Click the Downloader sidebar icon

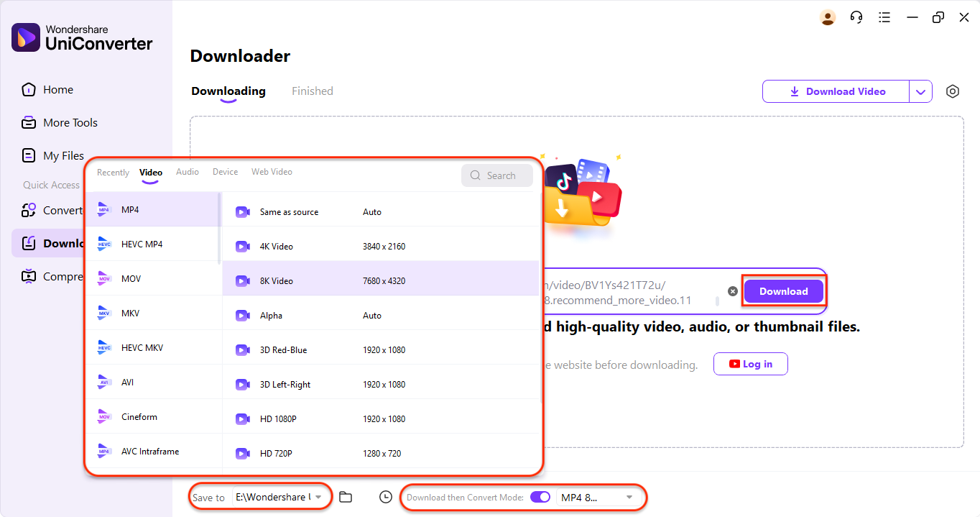pyautogui.click(x=29, y=244)
